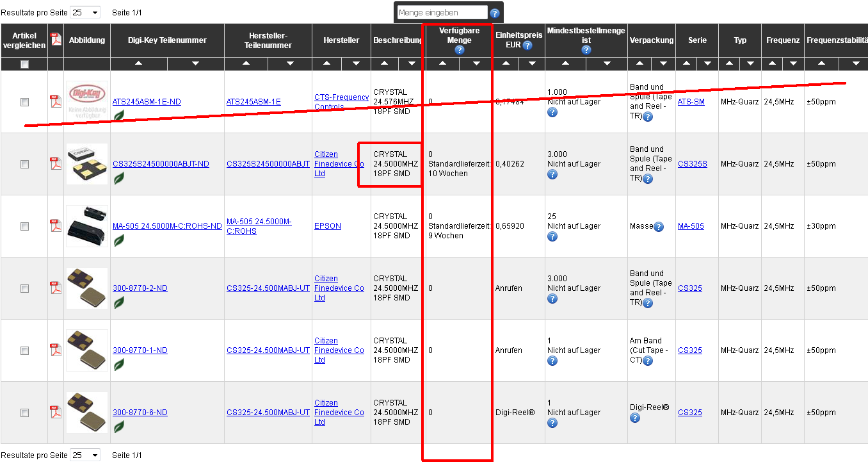Sort Verpackung column ascending
868x467 pixels.
640,64
